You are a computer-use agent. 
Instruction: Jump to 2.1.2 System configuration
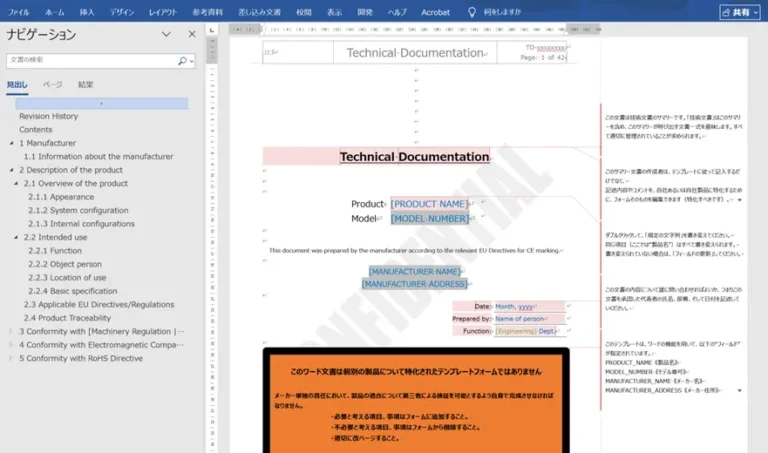78,211
